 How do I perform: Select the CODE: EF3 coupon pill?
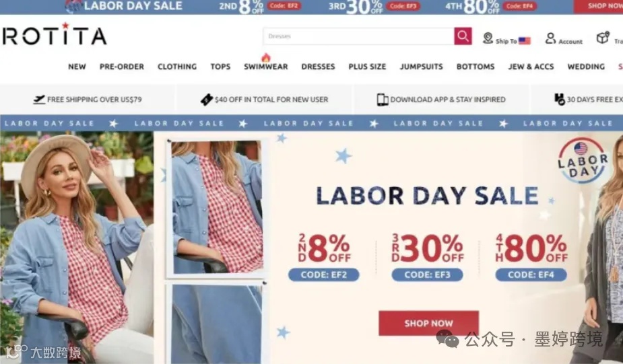pyautogui.click(x=427, y=275)
